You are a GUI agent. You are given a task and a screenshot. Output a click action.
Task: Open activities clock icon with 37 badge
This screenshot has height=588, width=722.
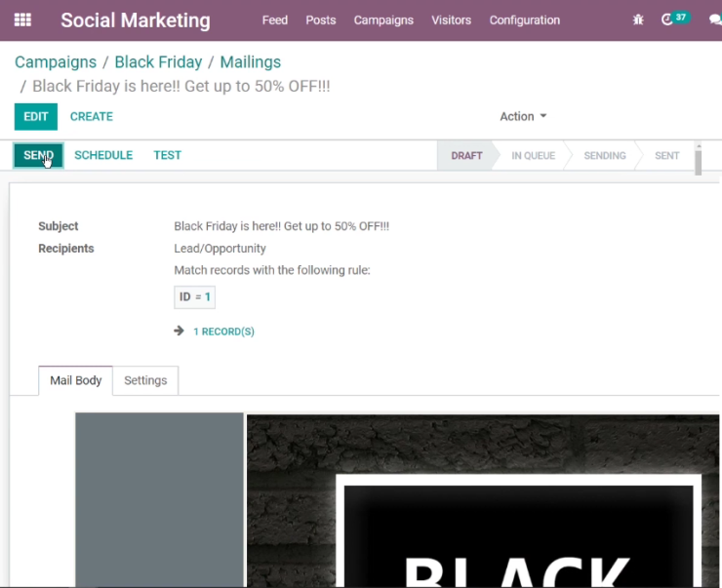[675, 19]
